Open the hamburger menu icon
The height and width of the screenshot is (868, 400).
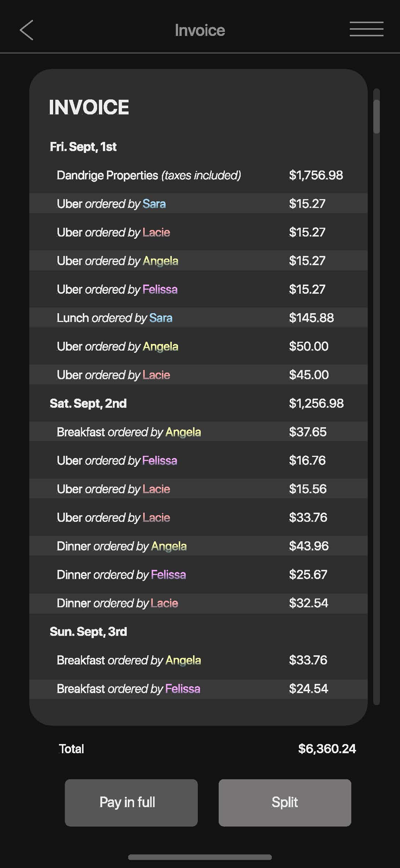click(x=366, y=29)
